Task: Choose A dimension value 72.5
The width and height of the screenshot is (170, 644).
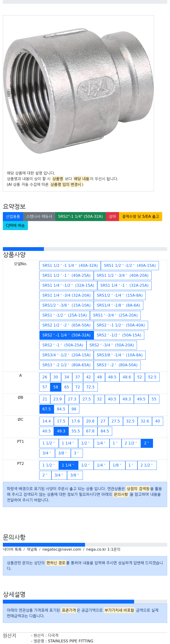Action: [x=90, y=387]
